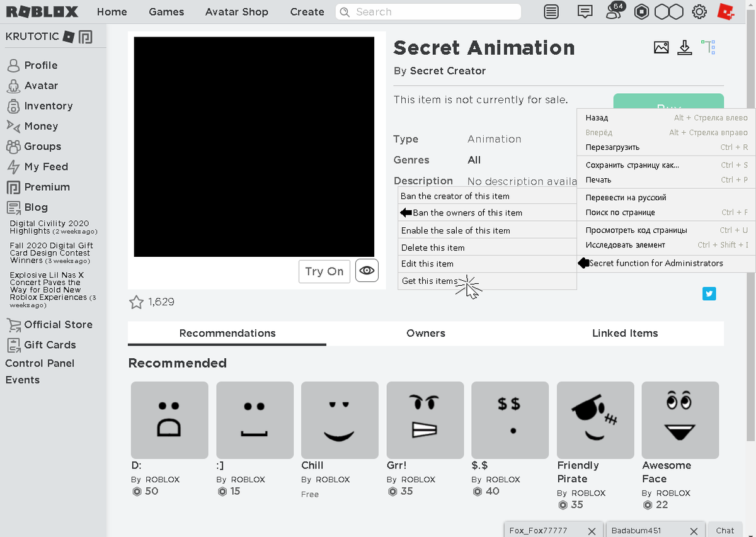
Task: Click the premium badge next to KRUTOTIC
Action: point(85,37)
